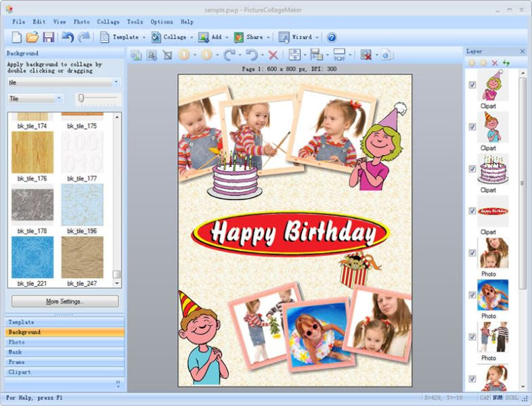Open a file with the folder icon
The width and height of the screenshot is (532, 406).
(32, 37)
